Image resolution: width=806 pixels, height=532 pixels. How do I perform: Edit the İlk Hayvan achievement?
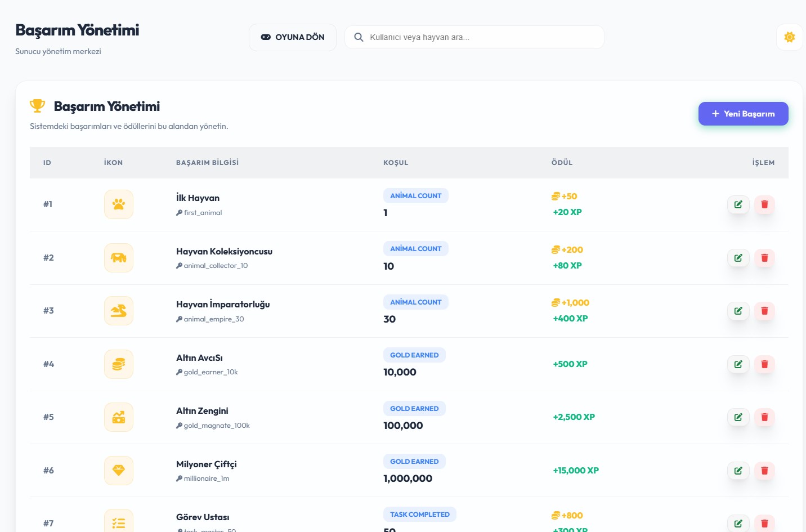738,204
